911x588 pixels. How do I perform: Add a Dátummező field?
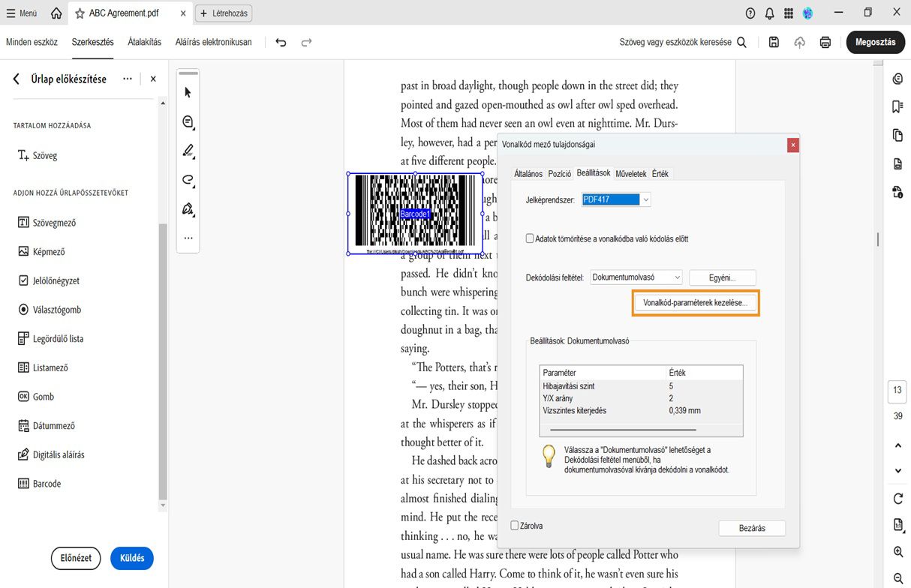[46, 426]
